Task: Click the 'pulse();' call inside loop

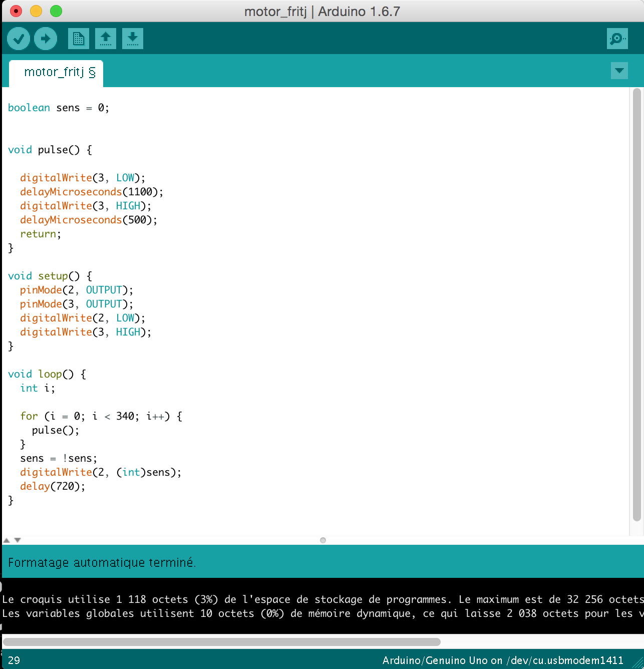Action: 56,430
